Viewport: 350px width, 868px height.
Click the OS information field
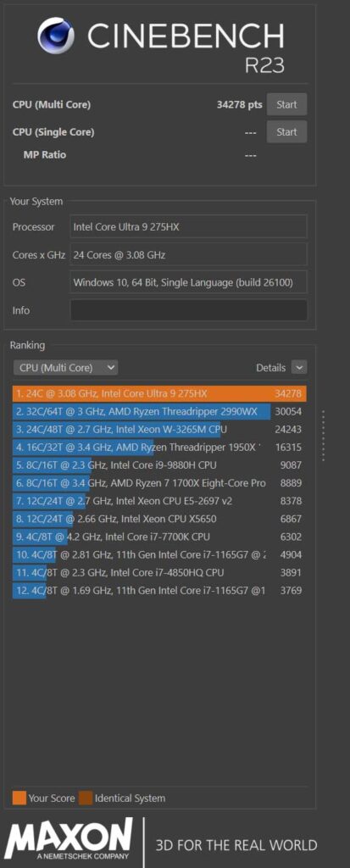[x=189, y=282]
